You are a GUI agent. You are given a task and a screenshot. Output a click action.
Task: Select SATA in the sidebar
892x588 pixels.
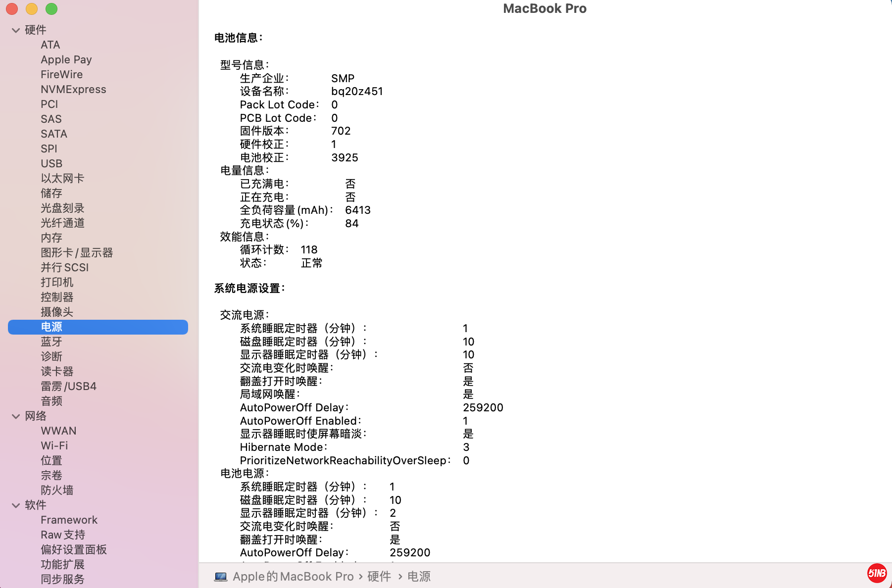tap(54, 134)
